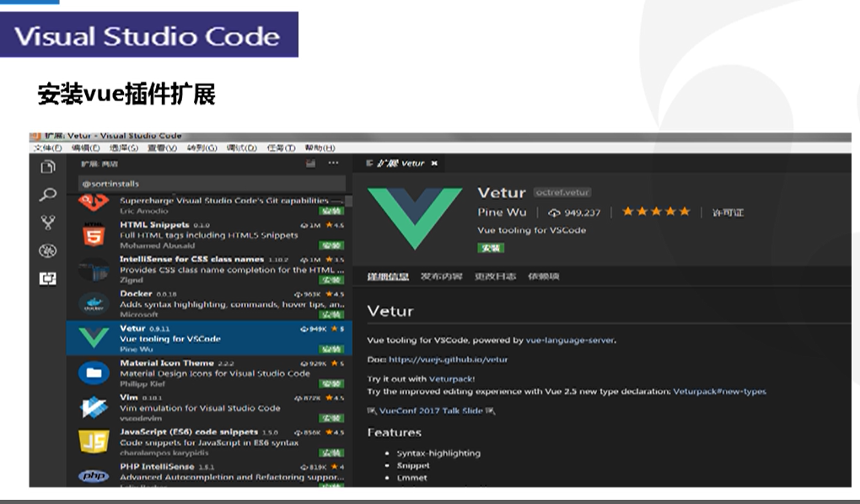Install IntelliSense for CSS class names
Screen dimensions: 860x504
pos(331,281)
